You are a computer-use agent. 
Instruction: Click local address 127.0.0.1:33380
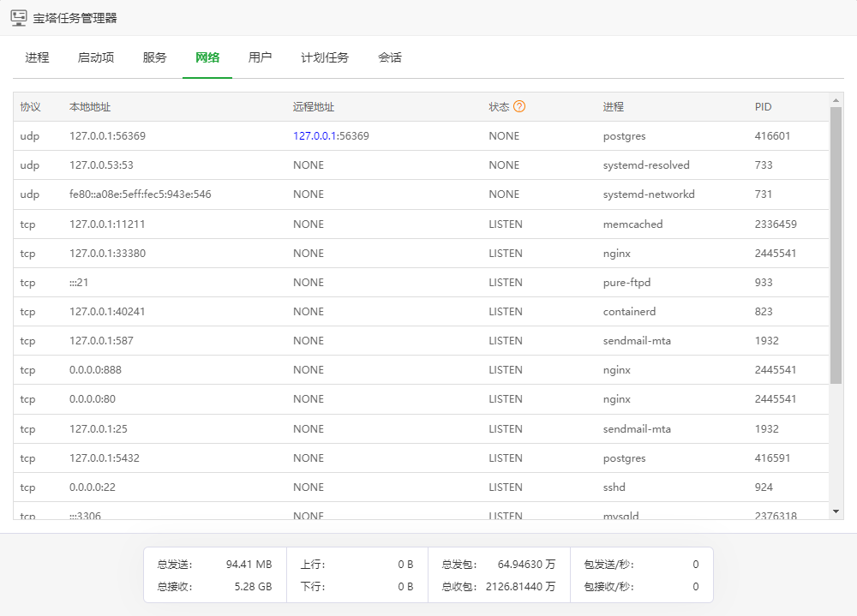[x=107, y=253]
